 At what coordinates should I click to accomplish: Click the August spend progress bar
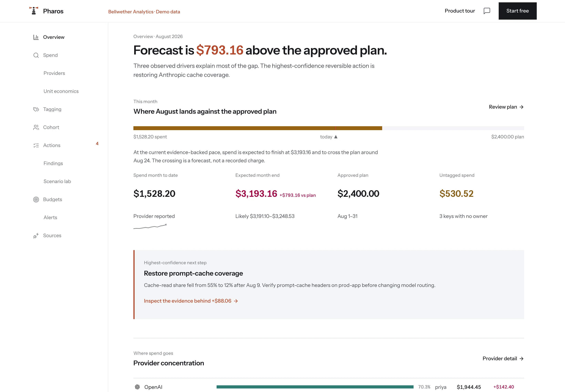328,128
